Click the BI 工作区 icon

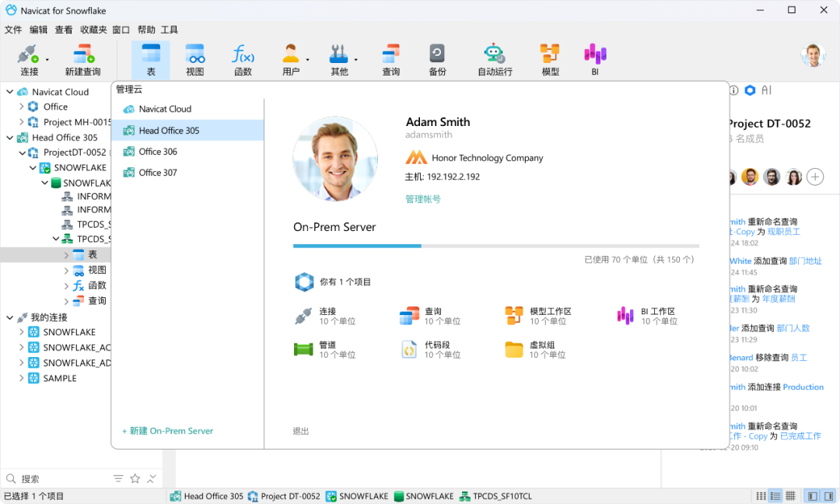(625, 316)
